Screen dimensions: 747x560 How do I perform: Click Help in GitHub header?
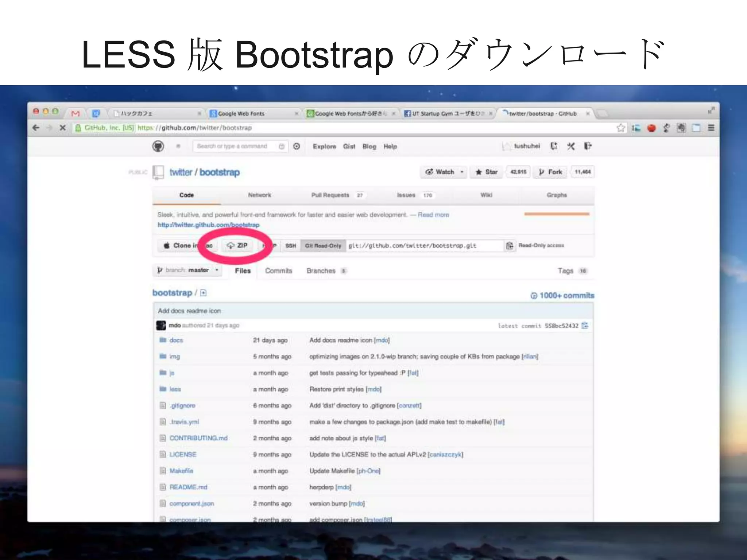click(390, 146)
